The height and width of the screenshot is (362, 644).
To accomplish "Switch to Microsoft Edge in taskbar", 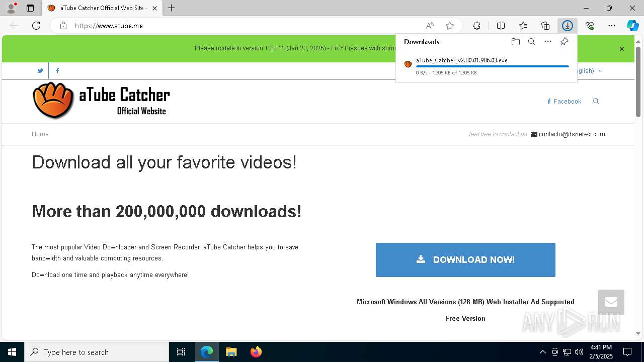I will point(207,352).
